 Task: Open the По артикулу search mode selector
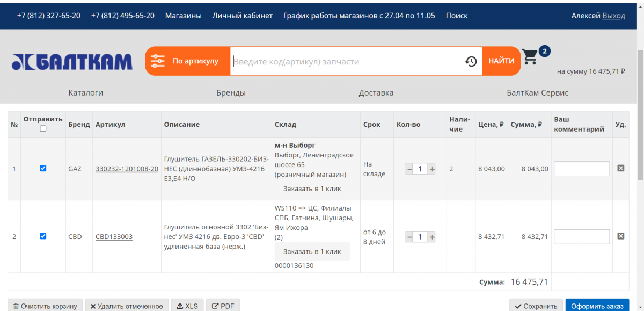pyautogui.click(x=188, y=61)
